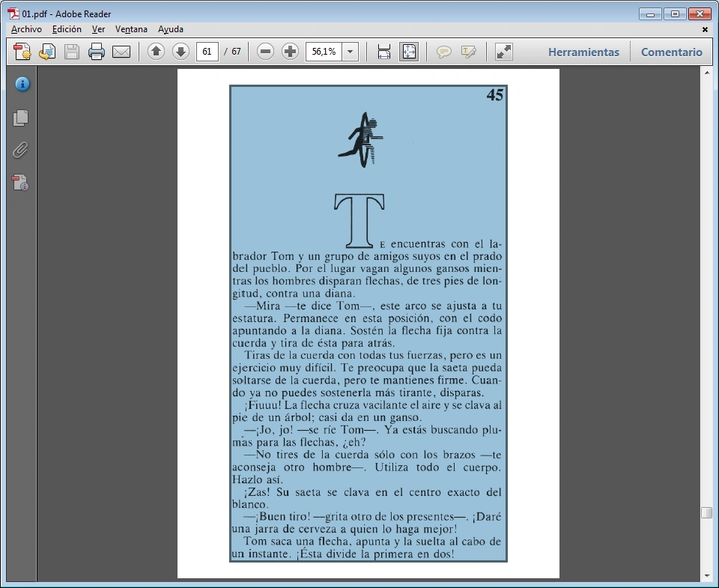Click the Create PDF online icon
Image resolution: width=719 pixels, height=588 pixels.
pos(22,52)
